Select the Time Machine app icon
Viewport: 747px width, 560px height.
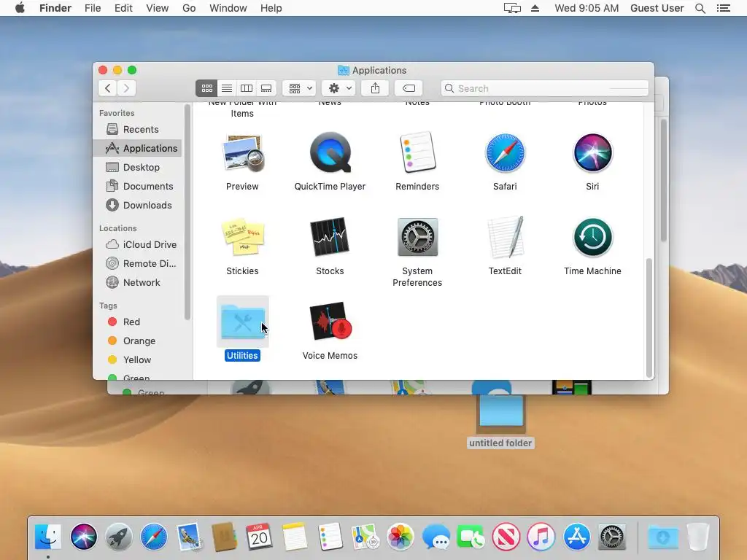coord(592,237)
